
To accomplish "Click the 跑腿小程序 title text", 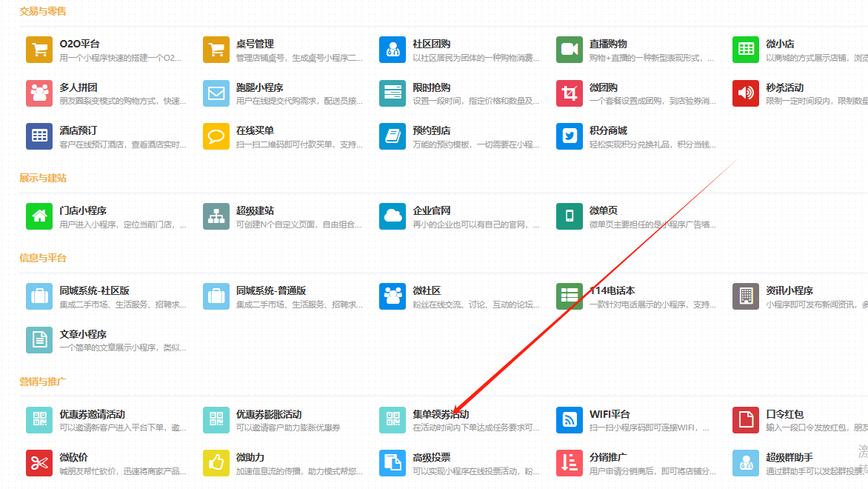I will (x=260, y=87).
